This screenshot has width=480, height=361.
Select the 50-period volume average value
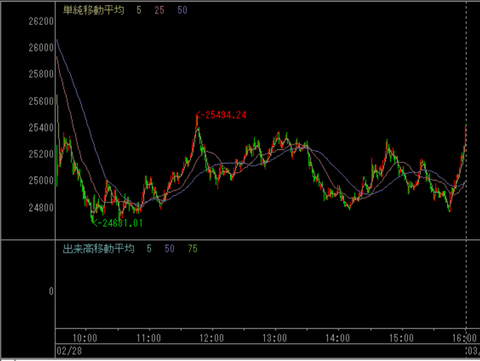click(169, 249)
